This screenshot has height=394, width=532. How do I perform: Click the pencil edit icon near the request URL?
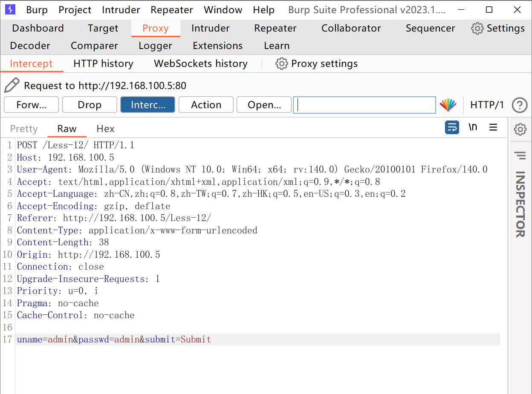point(12,85)
